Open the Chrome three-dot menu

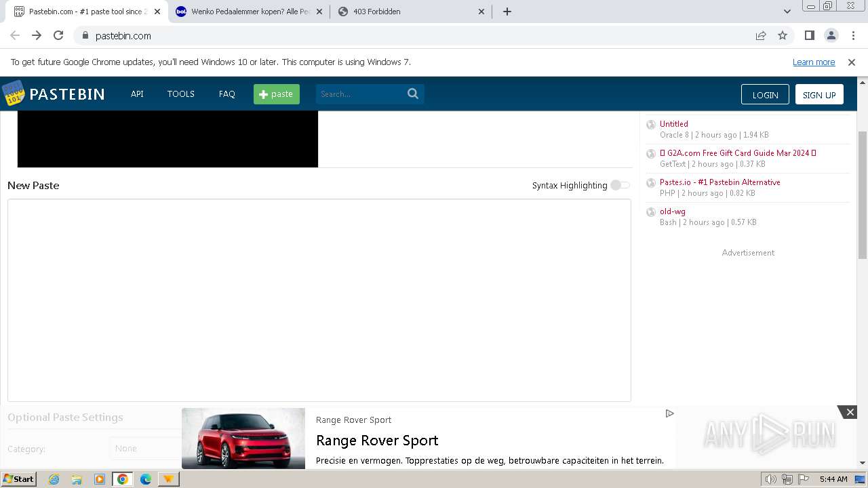tap(853, 35)
